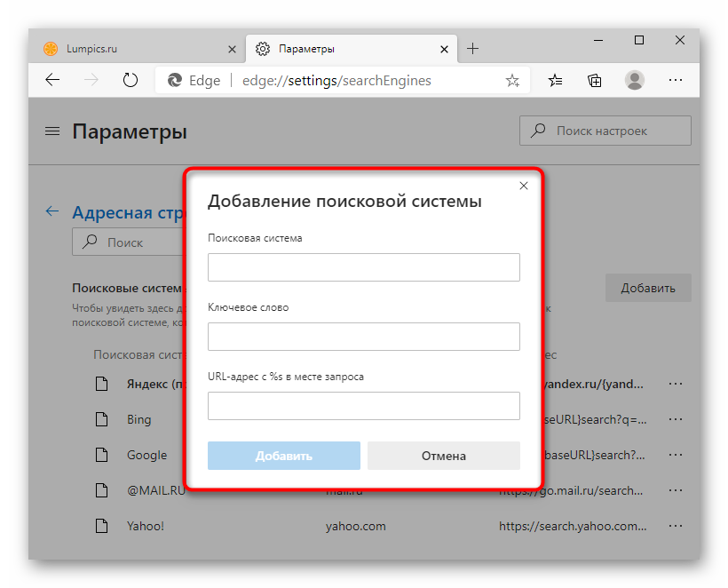Click the blue Добавить button in dialog
The image size is (728, 588).
click(284, 456)
